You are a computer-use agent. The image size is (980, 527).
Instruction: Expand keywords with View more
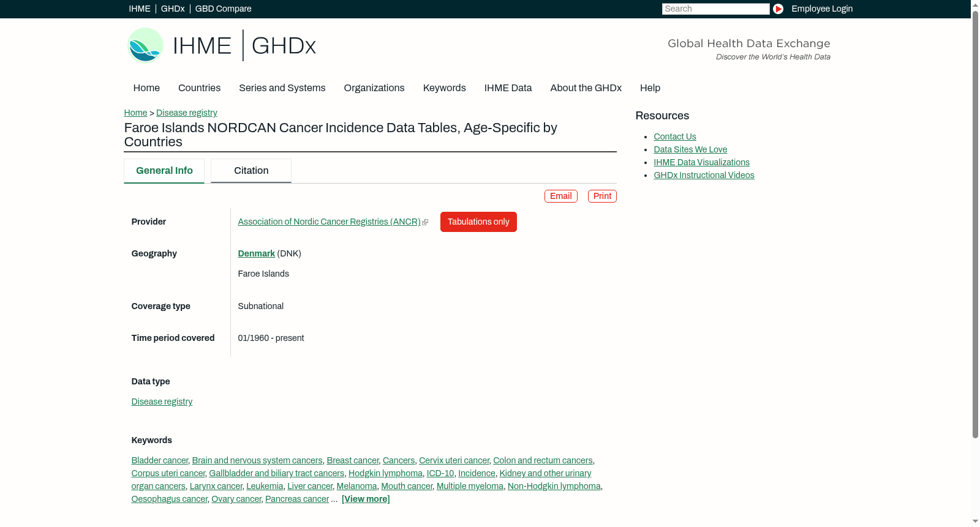pyautogui.click(x=366, y=499)
